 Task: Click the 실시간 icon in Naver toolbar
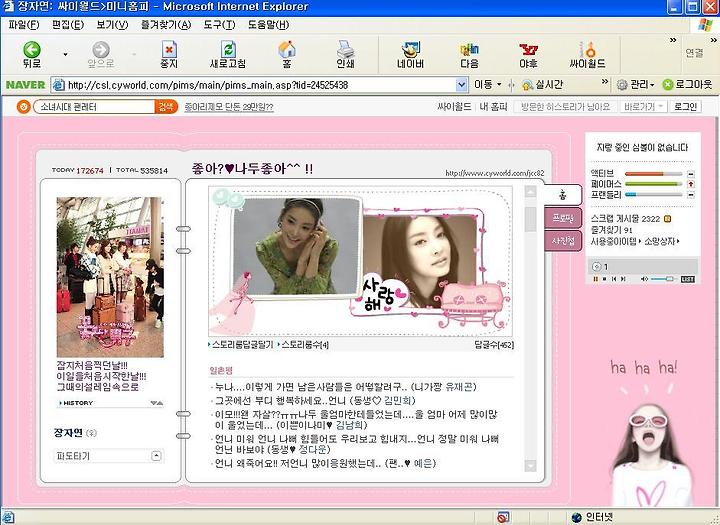527,85
